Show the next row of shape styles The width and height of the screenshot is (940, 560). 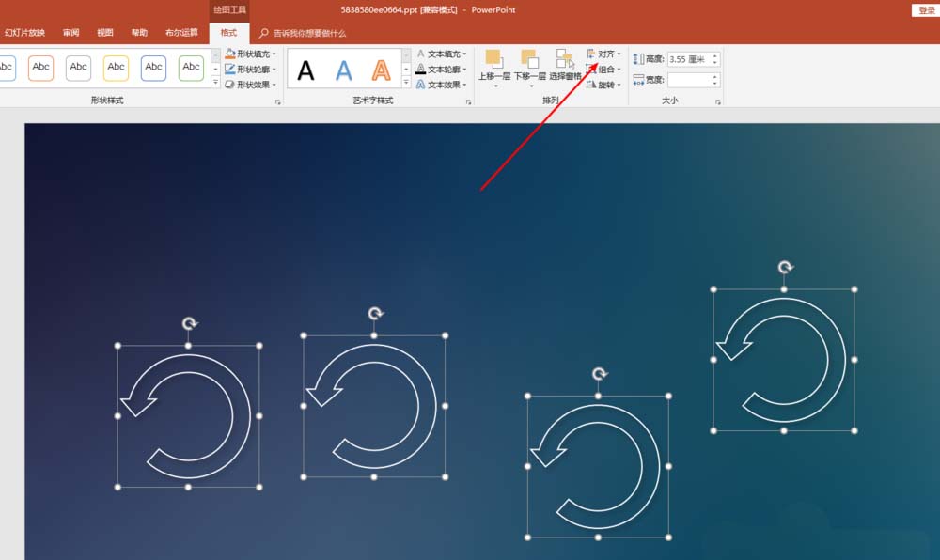(x=216, y=69)
